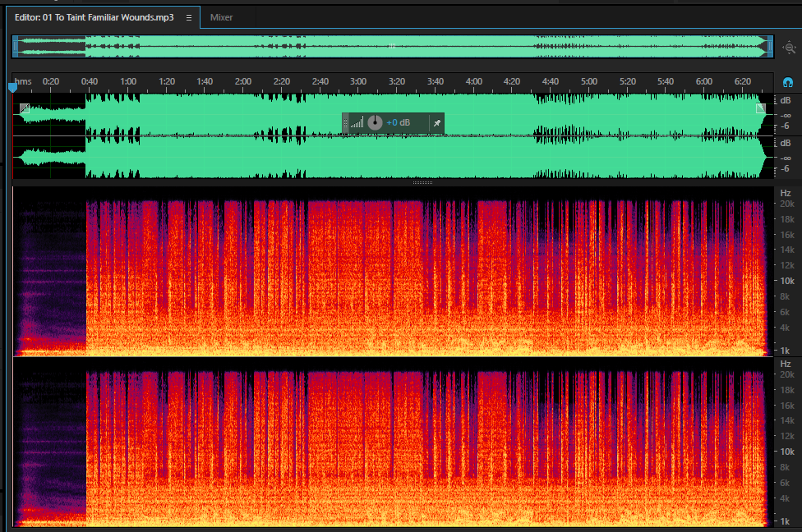
Task: Click 10k mark on bottom frequency scale
Action: 787,452
